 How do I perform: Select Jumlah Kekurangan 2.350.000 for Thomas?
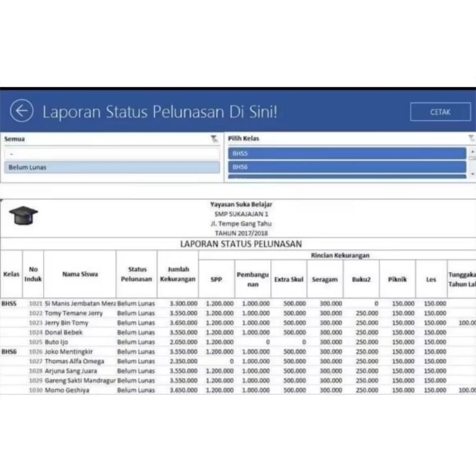pos(183,361)
